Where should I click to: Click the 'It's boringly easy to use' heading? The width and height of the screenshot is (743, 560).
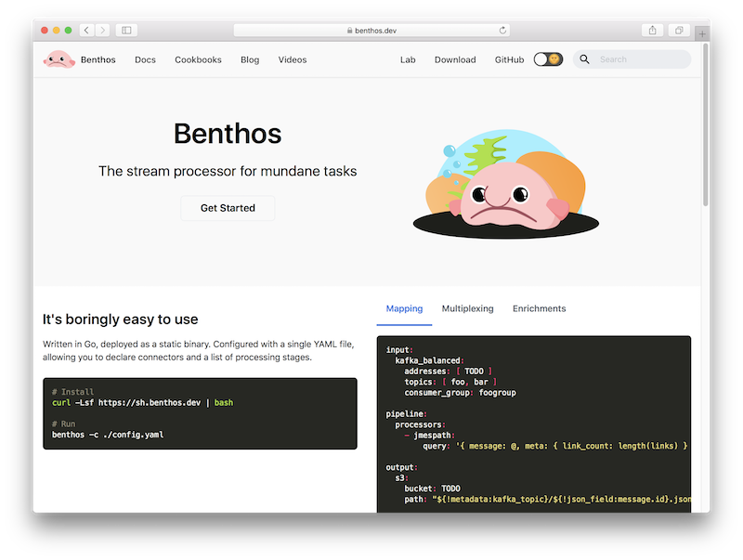(121, 319)
